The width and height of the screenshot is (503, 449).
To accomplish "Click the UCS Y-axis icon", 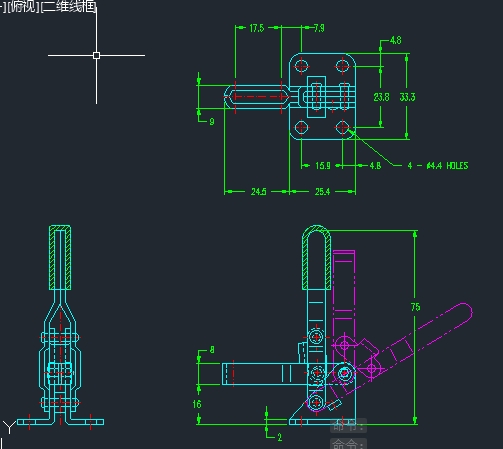I will pyautogui.click(x=9, y=427).
